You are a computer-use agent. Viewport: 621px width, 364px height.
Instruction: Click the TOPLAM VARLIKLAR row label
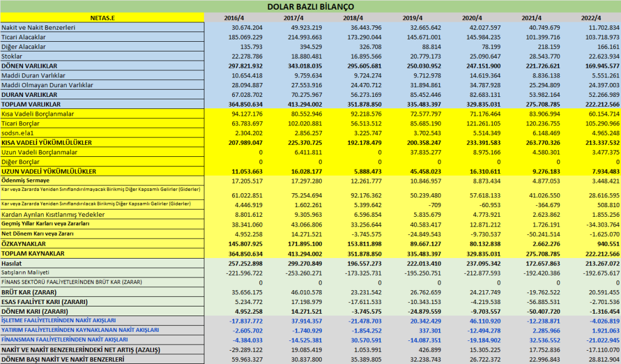31,104
